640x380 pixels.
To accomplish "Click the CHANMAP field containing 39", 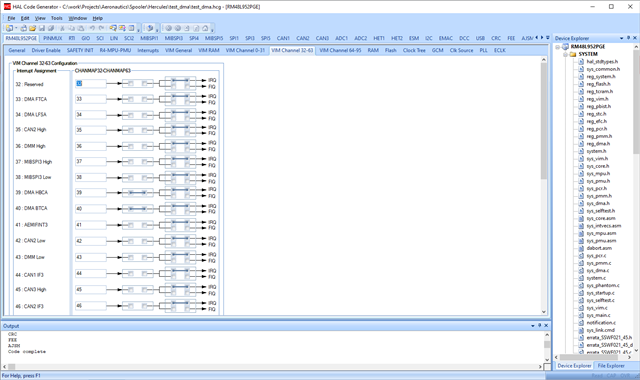I will [91, 193].
